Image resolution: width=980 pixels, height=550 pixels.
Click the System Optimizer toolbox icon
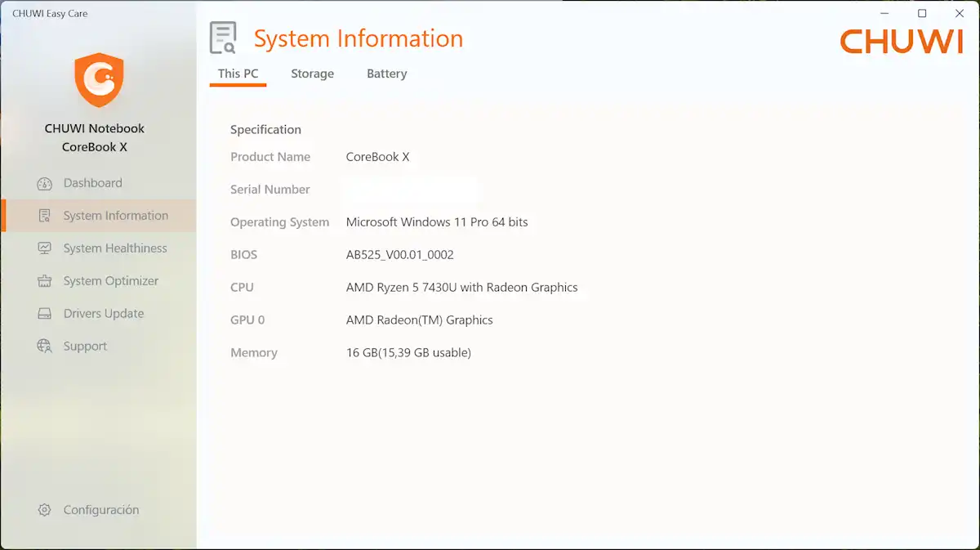pos(45,281)
